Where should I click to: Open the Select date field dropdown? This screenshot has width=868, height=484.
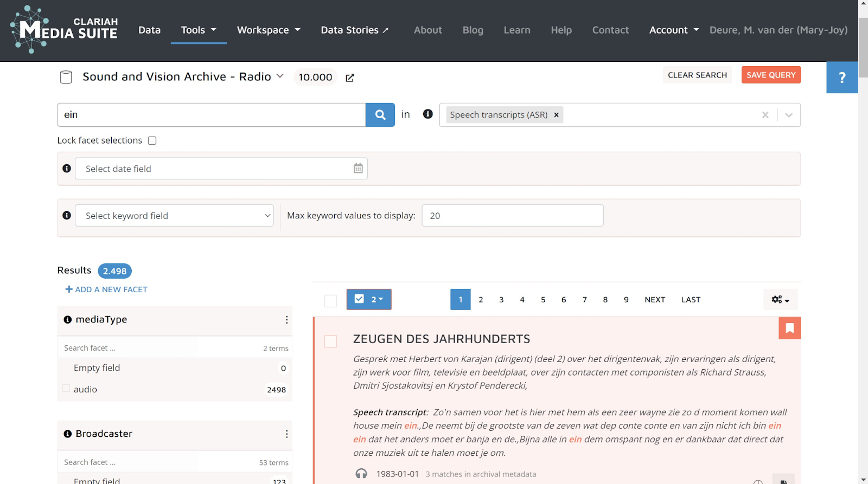click(221, 169)
